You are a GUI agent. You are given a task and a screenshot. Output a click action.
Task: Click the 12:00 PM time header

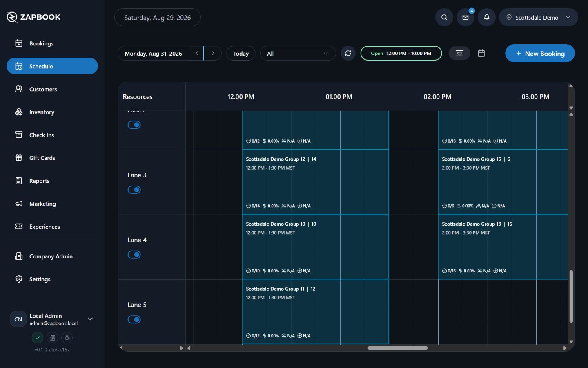(x=241, y=97)
